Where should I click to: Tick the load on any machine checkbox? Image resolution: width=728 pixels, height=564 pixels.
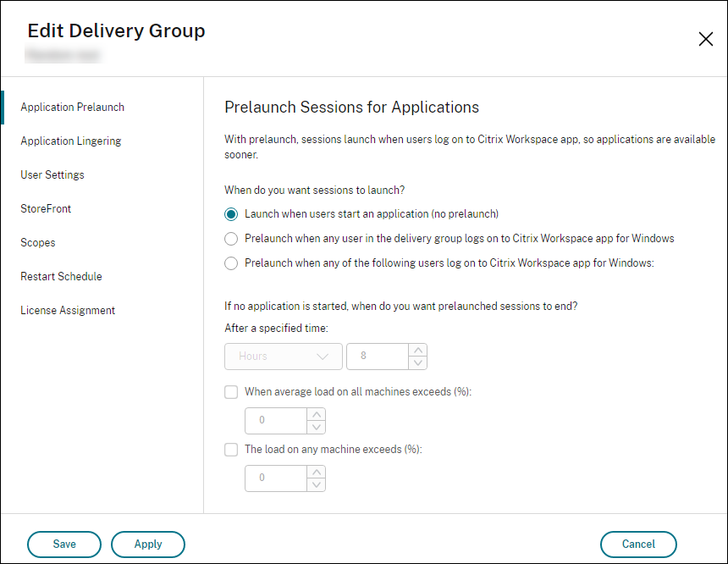point(231,450)
